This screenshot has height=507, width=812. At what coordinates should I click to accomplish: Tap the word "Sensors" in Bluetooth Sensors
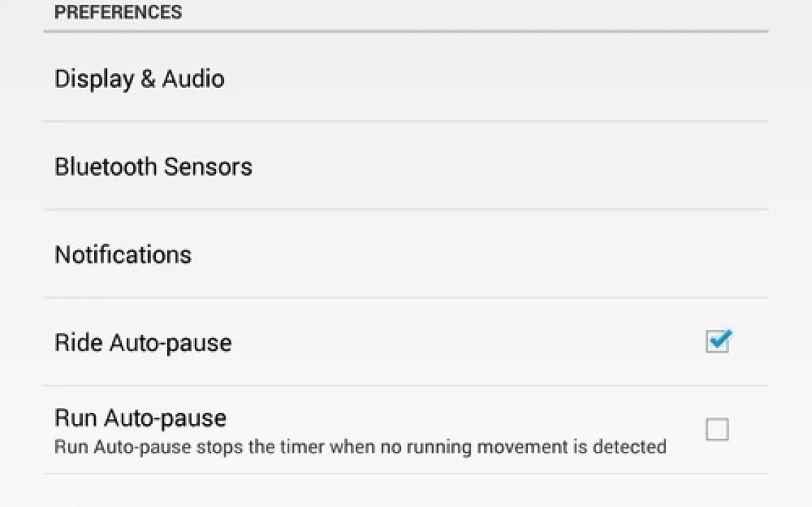coord(208,167)
